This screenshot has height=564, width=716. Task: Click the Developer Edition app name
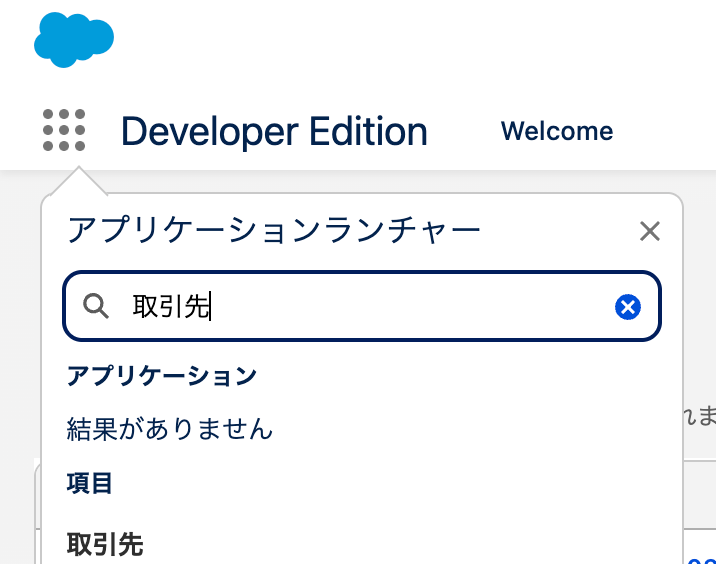(274, 132)
